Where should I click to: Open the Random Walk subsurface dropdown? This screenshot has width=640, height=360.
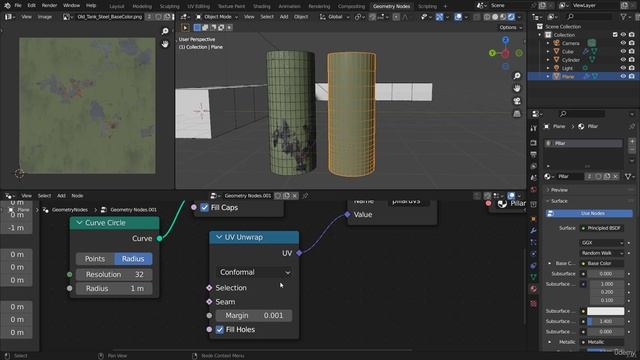(x=602, y=253)
